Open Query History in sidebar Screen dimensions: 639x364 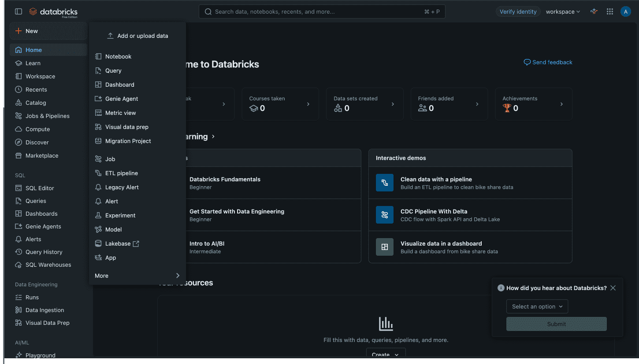pos(48,252)
